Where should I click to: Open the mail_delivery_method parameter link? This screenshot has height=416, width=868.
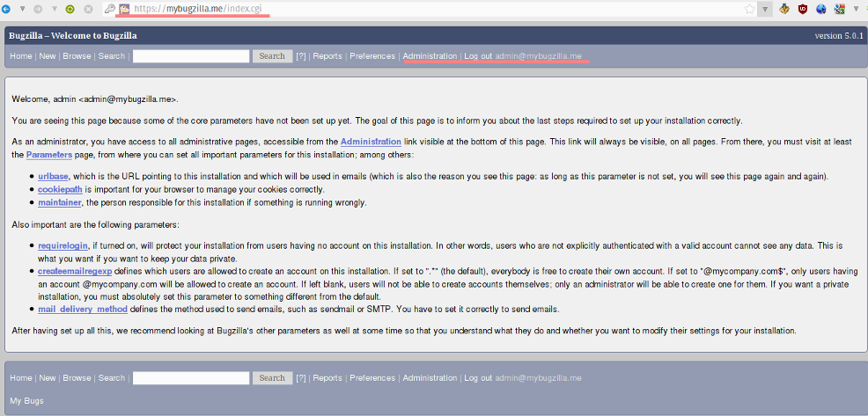click(x=83, y=309)
